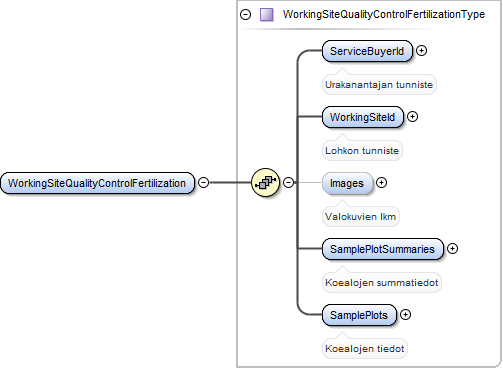Click the sequence compositor icon
Screen dimensions: 503x369
coord(265,182)
